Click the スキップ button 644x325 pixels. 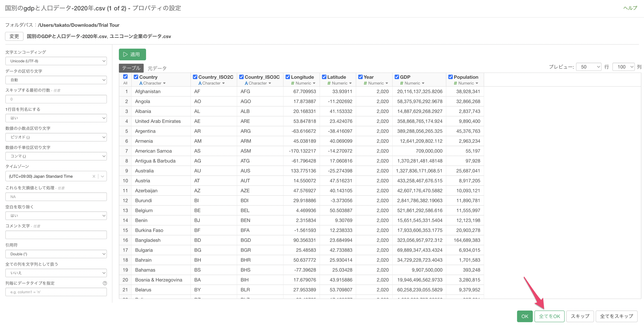[580, 316]
